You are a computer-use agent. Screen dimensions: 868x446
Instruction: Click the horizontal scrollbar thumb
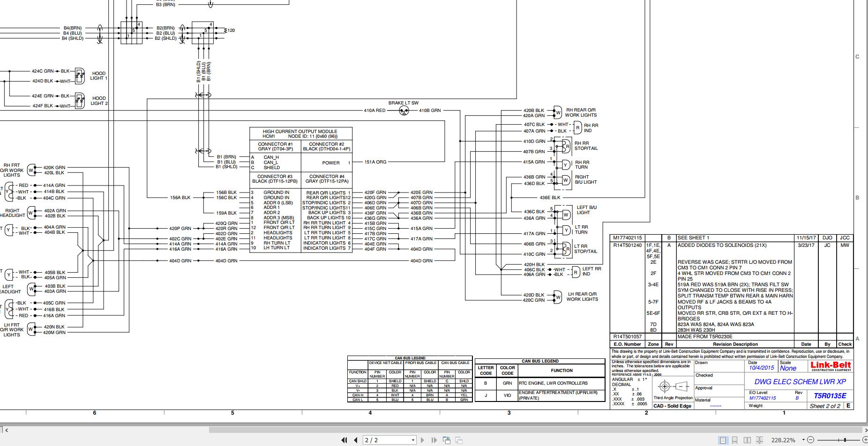(534, 430)
